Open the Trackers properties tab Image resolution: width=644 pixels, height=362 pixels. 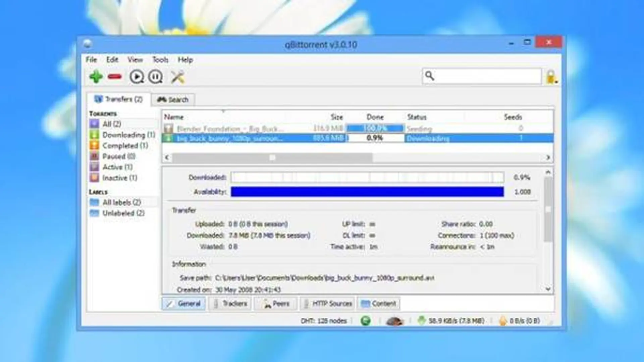[230, 304]
